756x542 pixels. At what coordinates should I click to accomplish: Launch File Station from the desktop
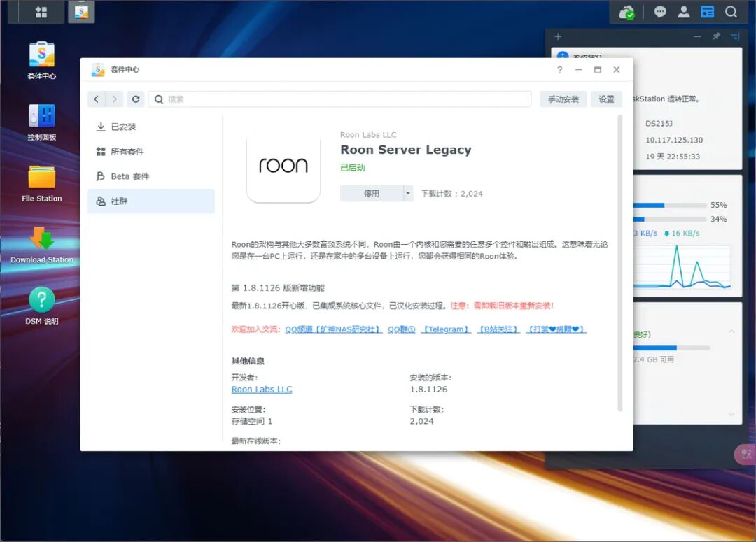pos(42,183)
